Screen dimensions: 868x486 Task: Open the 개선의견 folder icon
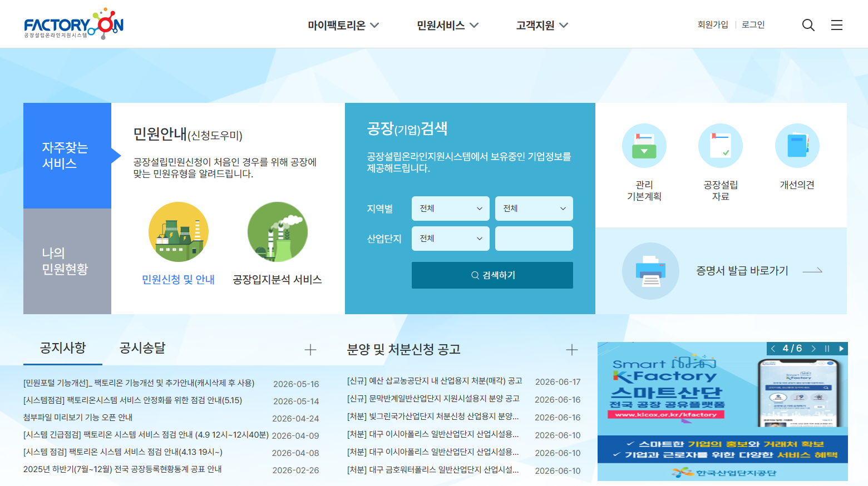tap(797, 146)
